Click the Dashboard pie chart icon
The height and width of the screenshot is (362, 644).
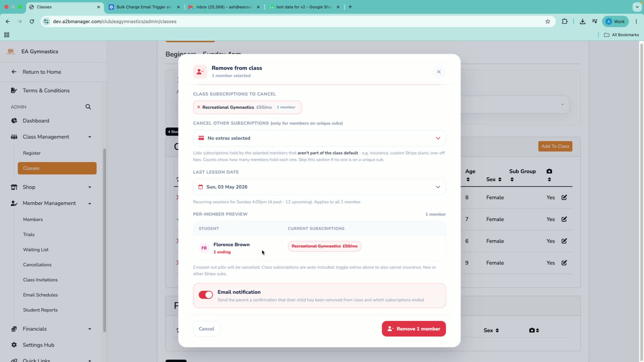point(14,121)
